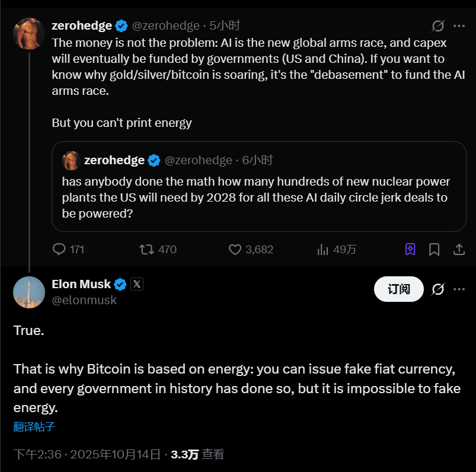Share the zerohedge post
The height and width of the screenshot is (472, 476).
pos(459,249)
